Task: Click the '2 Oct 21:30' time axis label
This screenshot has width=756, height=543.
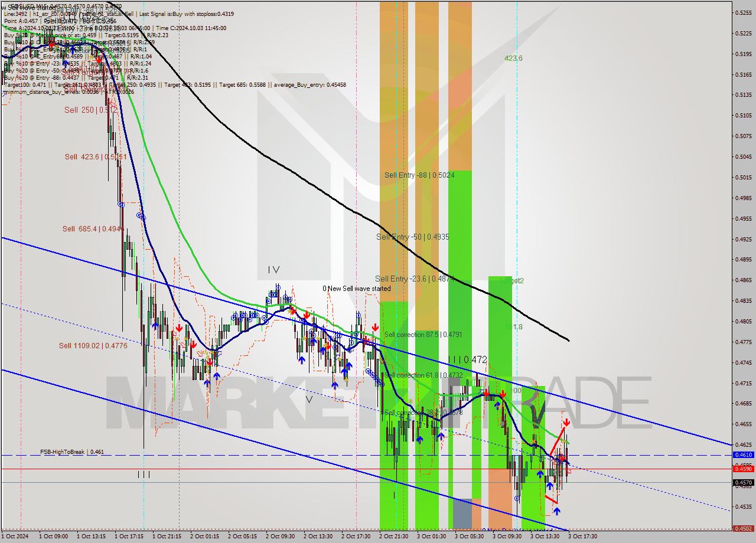Action: 393,537
